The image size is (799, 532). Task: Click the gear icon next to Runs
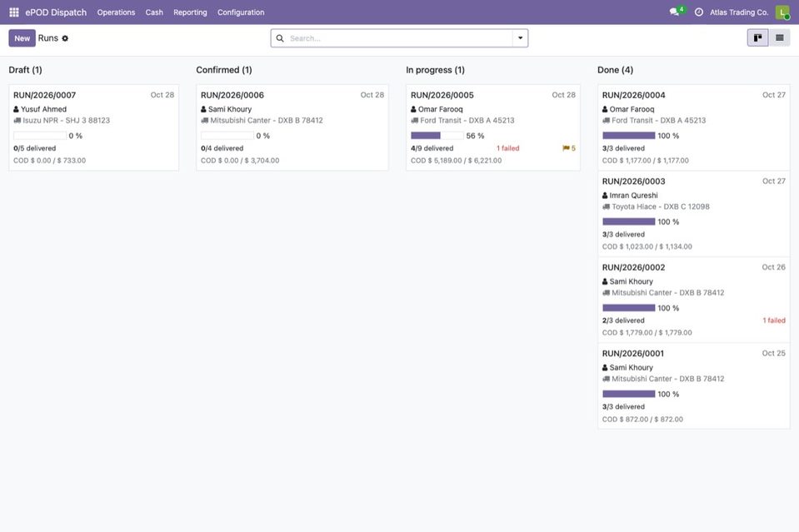coord(65,38)
